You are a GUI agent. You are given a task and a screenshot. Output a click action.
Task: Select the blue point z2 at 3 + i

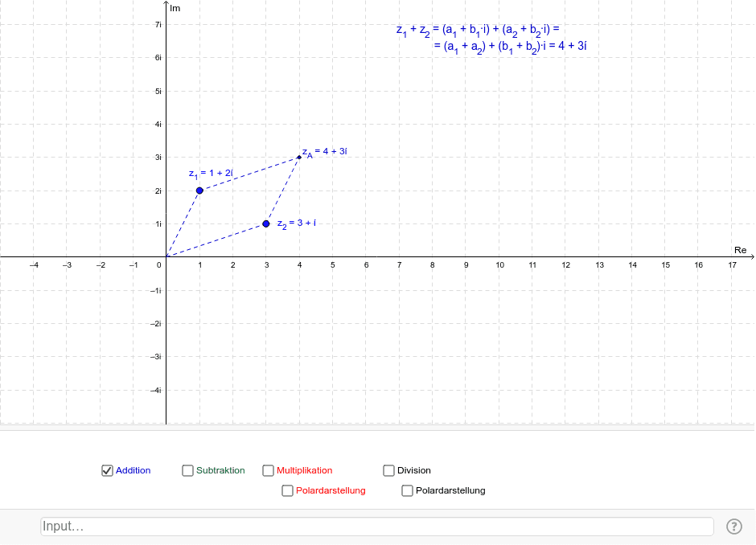coord(266,223)
